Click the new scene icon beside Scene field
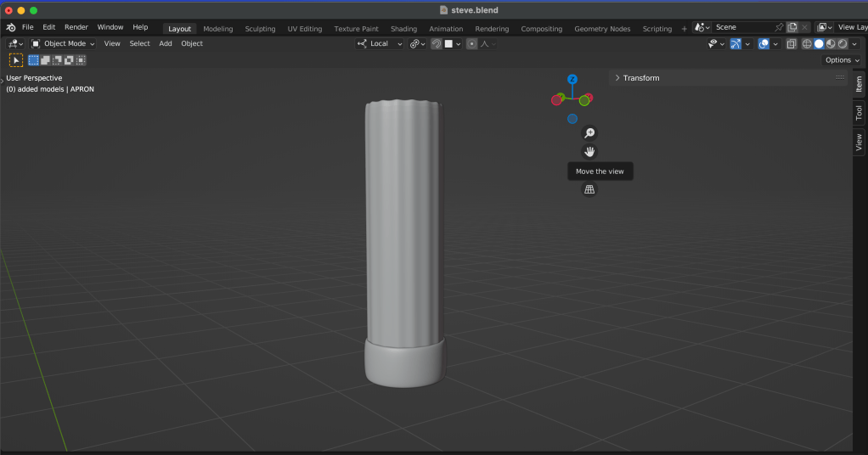The width and height of the screenshot is (868, 455). tap(792, 28)
